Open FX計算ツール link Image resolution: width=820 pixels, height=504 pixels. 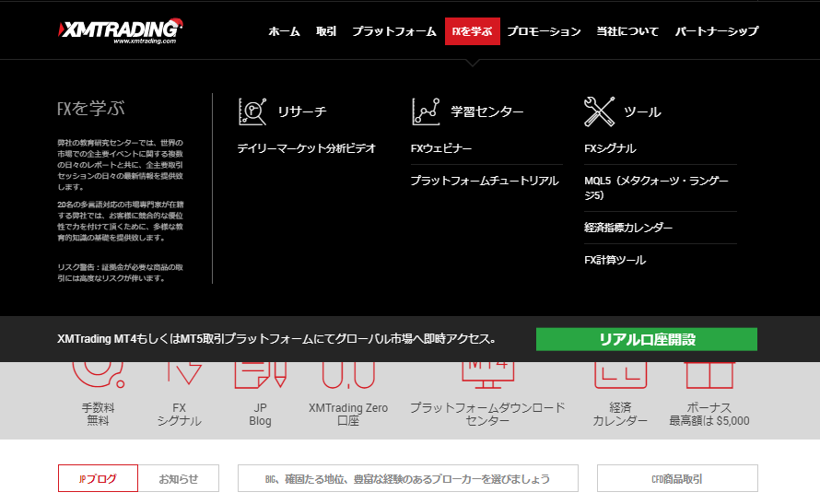tap(615, 260)
